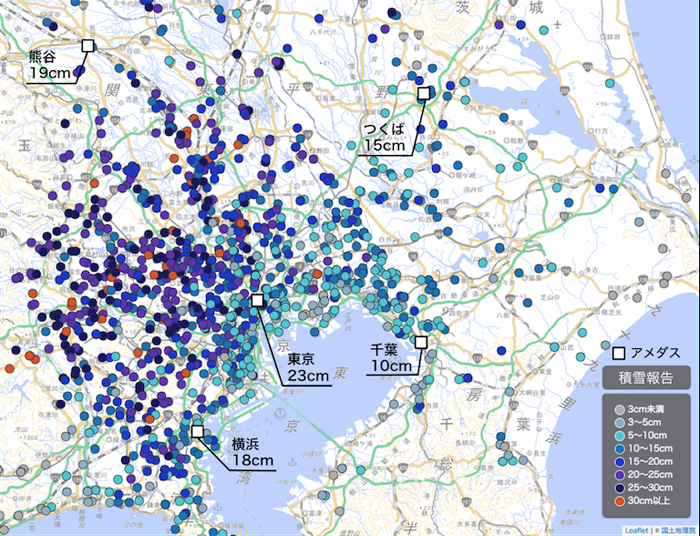Screen dimensions: 700x536
Task: Select the gray 3cm未満 legend swatch
Action: 619,410
